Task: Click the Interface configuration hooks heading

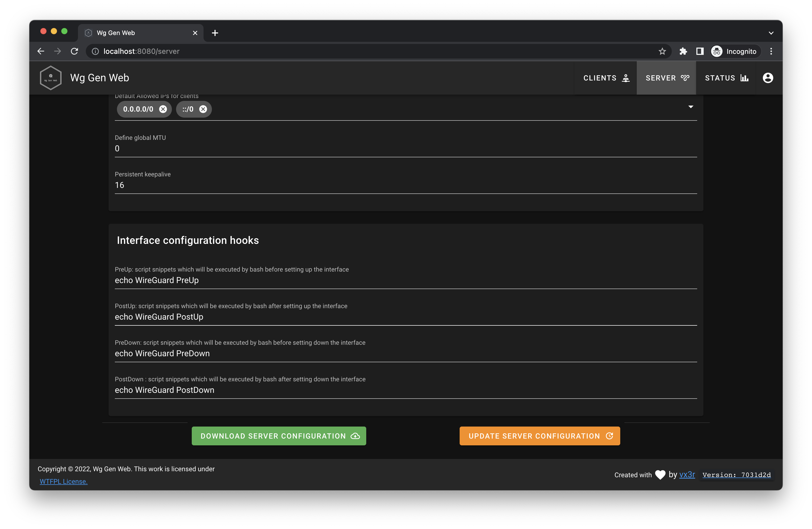Action: coord(188,240)
